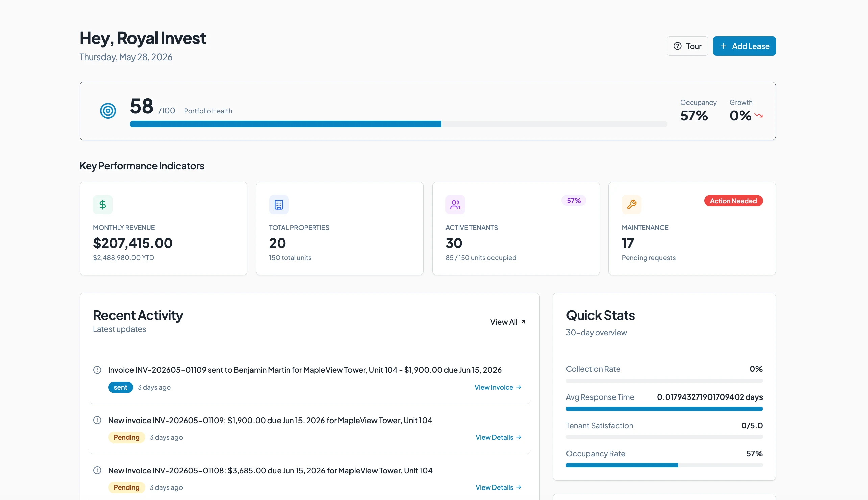Click the alert icon beside Invoice INV-202605-01109 sent
The image size is (868, 500).
[97, 370]
